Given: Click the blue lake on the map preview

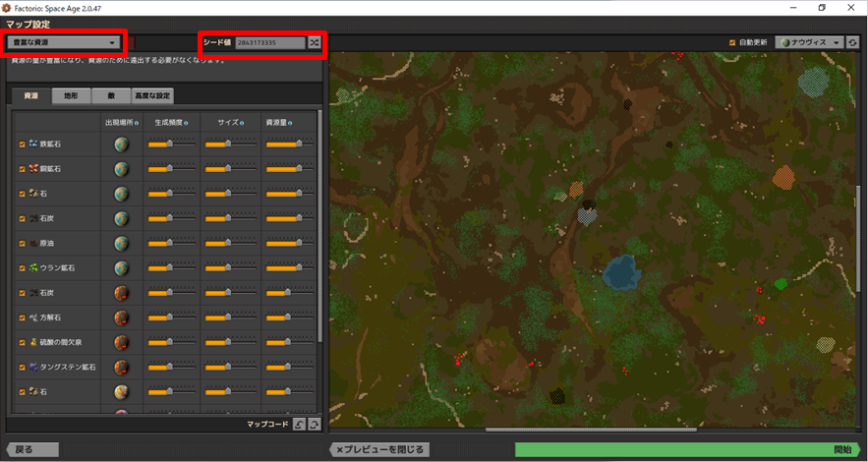Looking at the screenshot, I should tap(621, 272).
